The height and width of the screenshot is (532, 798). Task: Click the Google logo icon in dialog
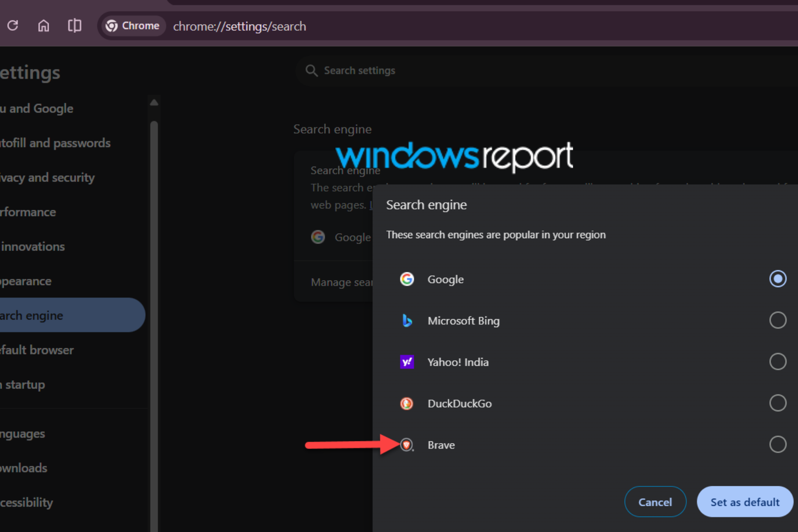point(407,279)
